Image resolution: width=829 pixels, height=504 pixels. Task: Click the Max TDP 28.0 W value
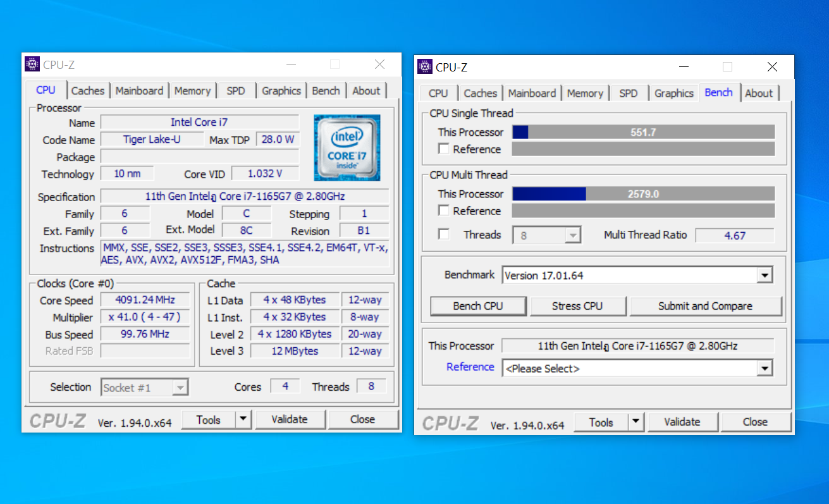click(x=278, y=139)
